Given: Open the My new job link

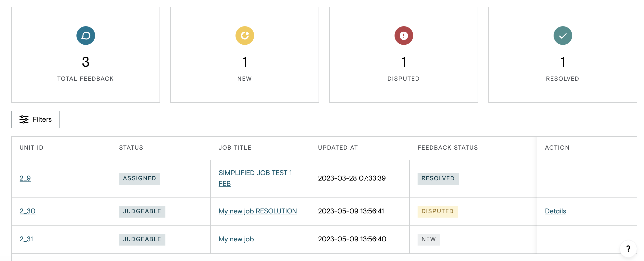Looking at the screenshot, I should pos(236,239).
